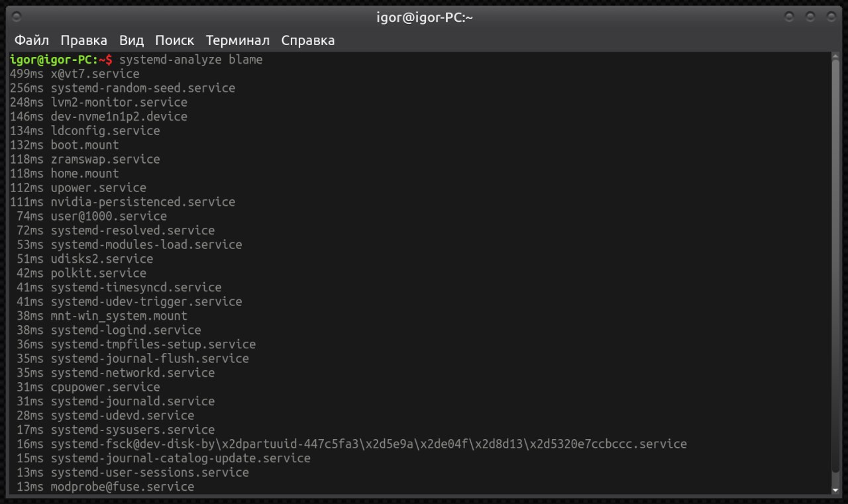Click the systemd-logind.service line
The height and width of the screenshot is (504, 848).
109,330
